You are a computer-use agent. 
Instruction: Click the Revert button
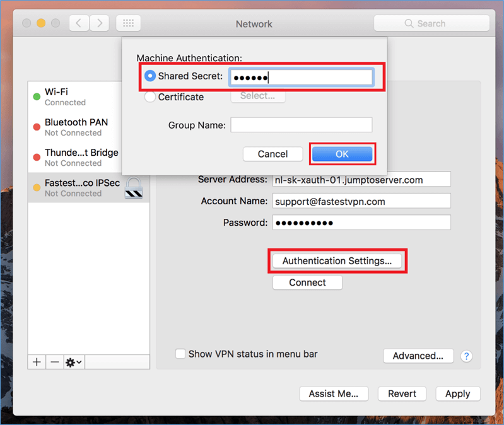pos(402,393)
